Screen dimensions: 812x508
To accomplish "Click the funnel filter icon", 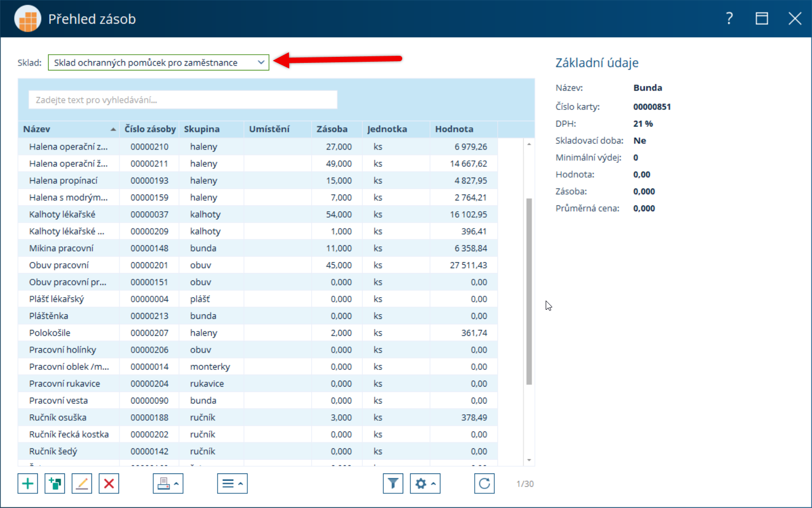I will coord(393,484).
